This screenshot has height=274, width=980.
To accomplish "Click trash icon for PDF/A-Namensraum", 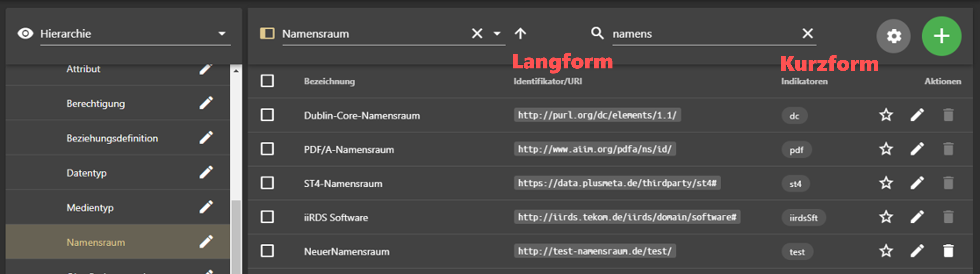I will click(948, 149).
